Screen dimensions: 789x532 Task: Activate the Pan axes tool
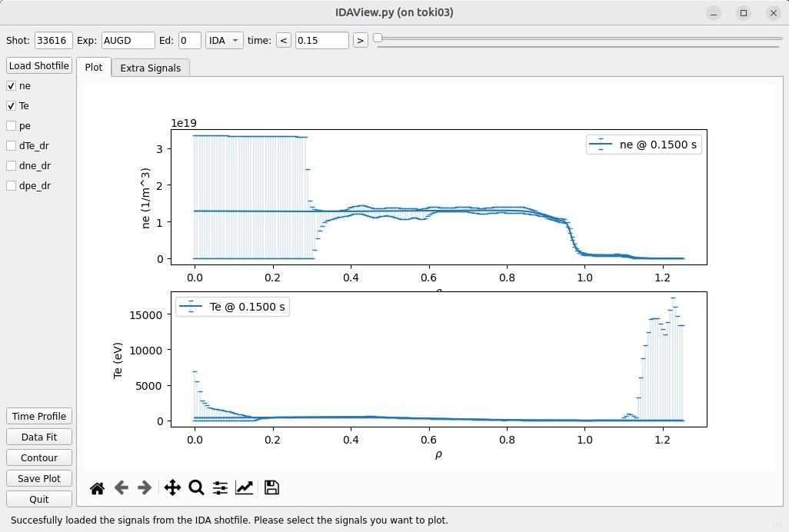(x=172, y=488)
